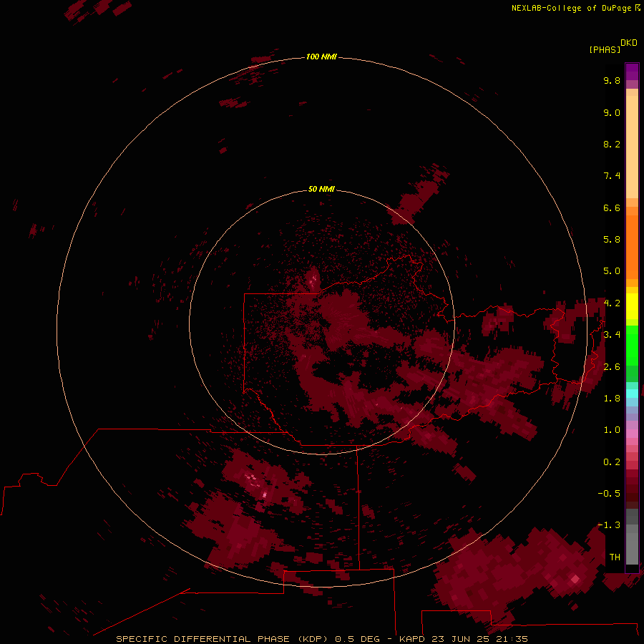Click the 100 NMI range ring label
Viewport: 644px width, 644px height.
point(321,57)
